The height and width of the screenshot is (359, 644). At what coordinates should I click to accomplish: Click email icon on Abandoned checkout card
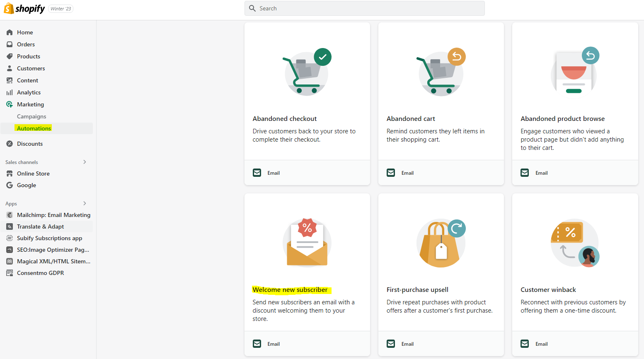257,173
